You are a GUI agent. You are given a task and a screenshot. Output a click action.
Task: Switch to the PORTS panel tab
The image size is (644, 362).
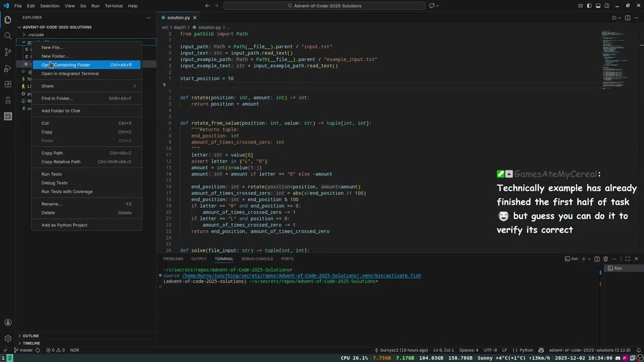(287, 259)
